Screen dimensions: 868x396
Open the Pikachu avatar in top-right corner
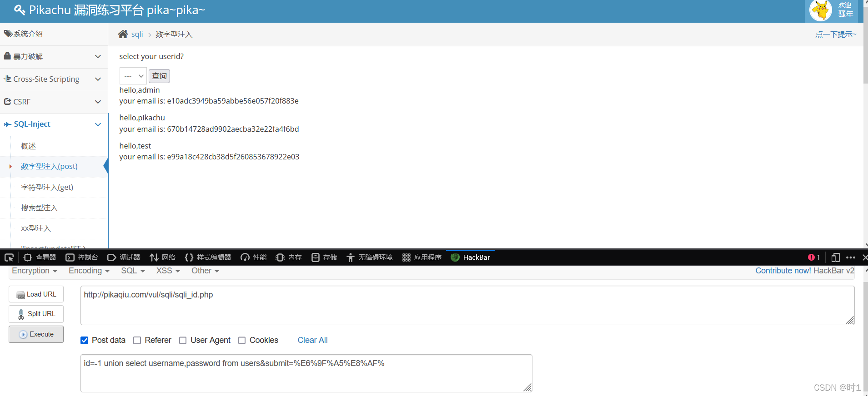pos(821,10)
